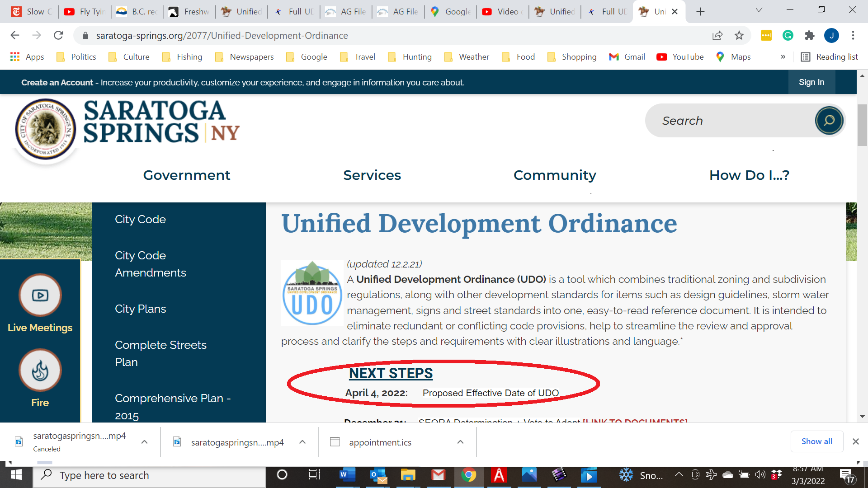
Task: Open the Chrome extensions puzzle icon
Action: coord(809,35)
